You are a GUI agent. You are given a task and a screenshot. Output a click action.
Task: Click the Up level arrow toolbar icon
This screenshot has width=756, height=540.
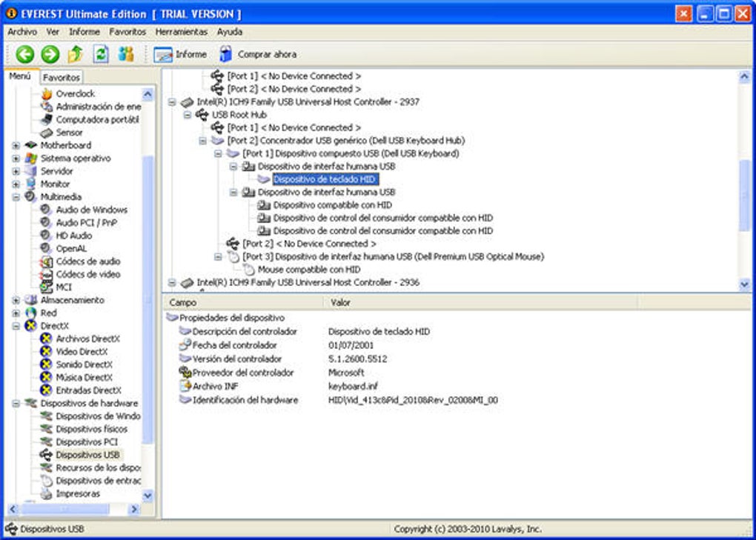[x=75, y=54]
